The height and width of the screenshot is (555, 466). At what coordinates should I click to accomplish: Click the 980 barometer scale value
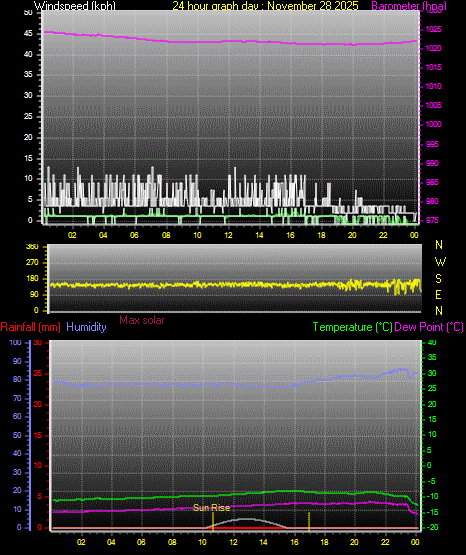tap(432, 201)
